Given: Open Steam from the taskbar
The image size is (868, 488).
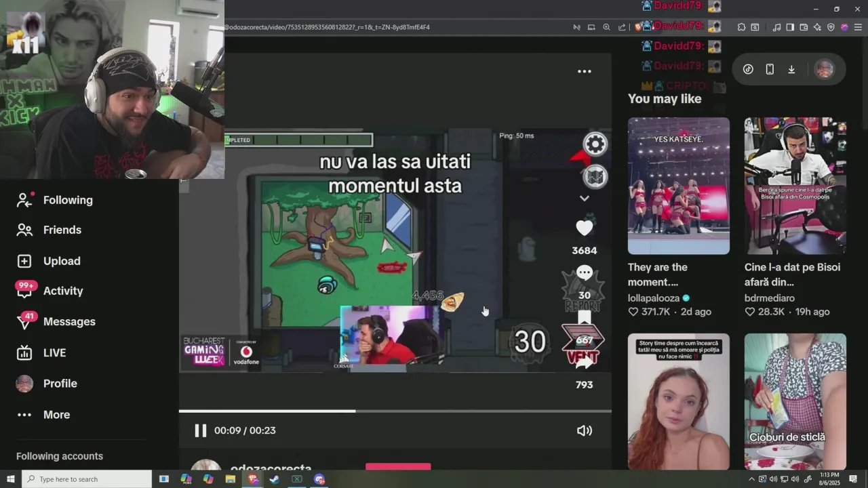Looking at the screenshot, I should click(x=275, y=479).
